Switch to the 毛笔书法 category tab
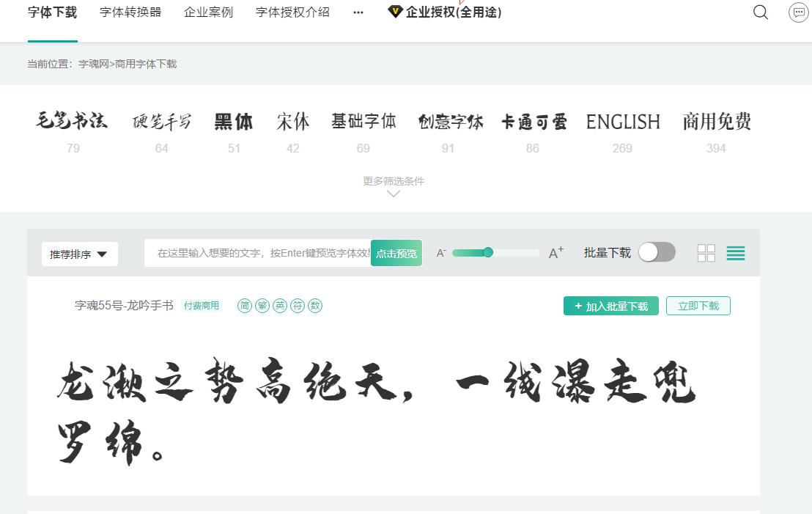Screen dimensions: 812x514 73,122
